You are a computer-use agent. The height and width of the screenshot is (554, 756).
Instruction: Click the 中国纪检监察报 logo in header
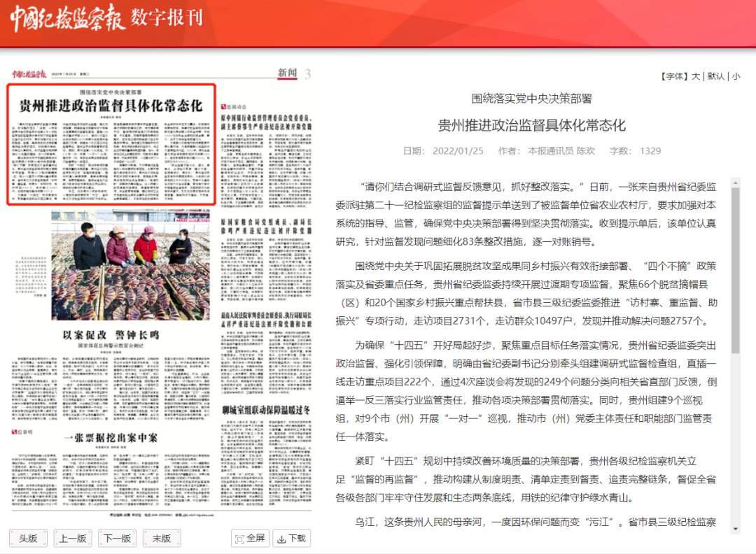(x=68, y=18)
